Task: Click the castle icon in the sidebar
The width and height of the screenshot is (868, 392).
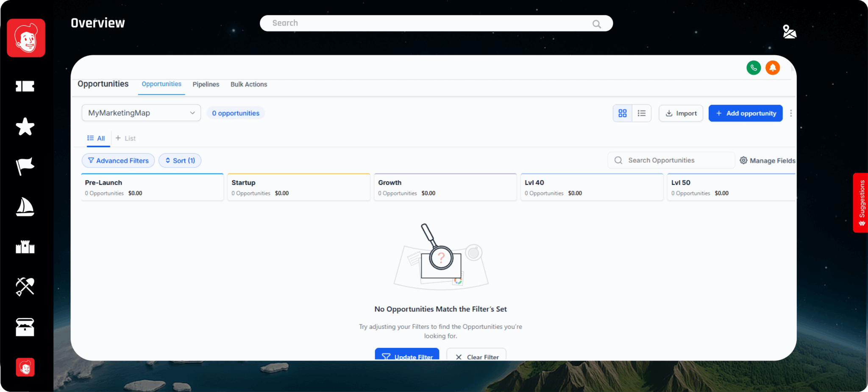Action: tap(25, 246)
